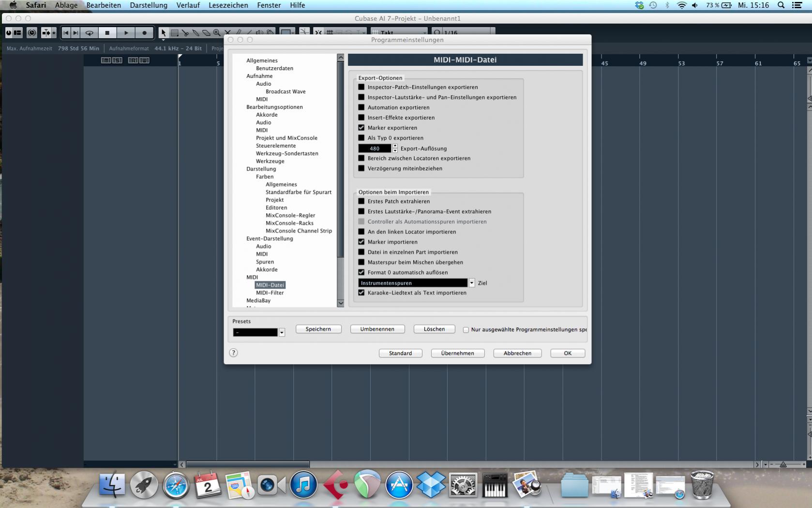Uncheck Karaoke-Liedtext als Text importieren
Viewport: 812px width, 508px height.
(x=361, y=293)
